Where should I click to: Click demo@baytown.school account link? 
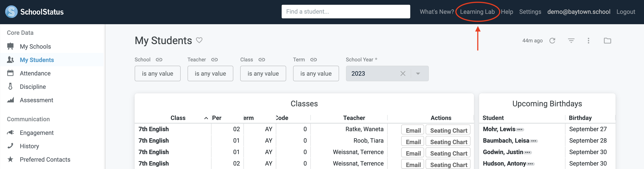(x=579, y=12)
